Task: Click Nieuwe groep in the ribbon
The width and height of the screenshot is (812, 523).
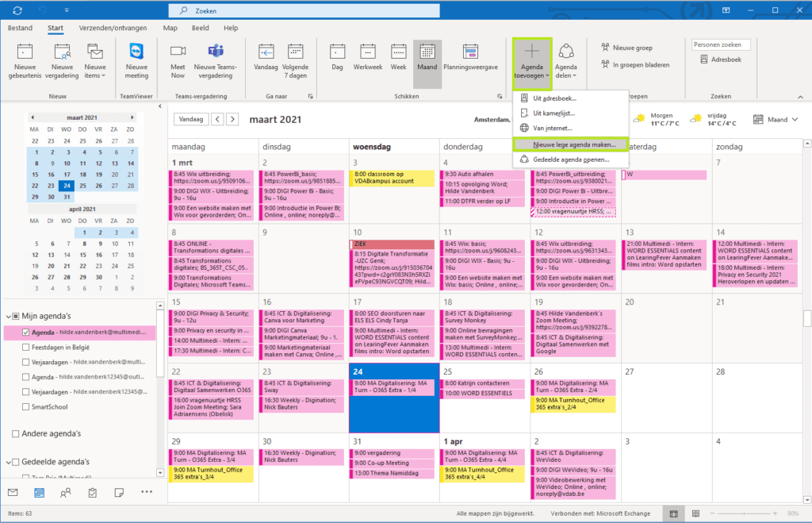Action: click(626, 48)
